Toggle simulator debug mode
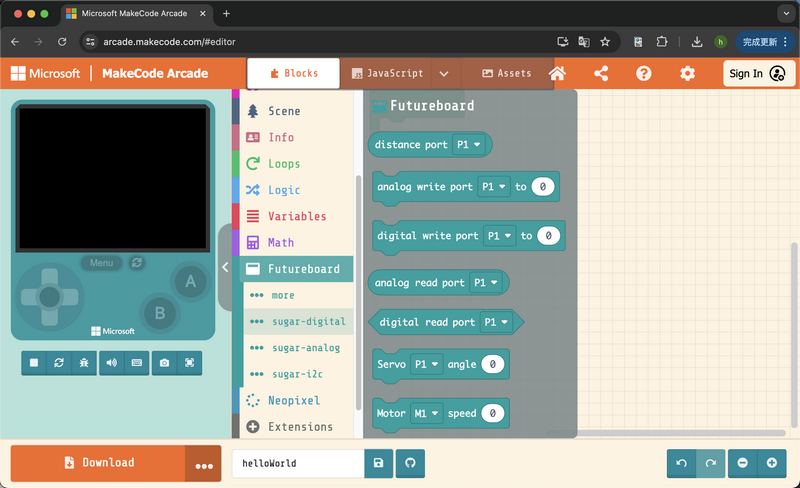 83,363
